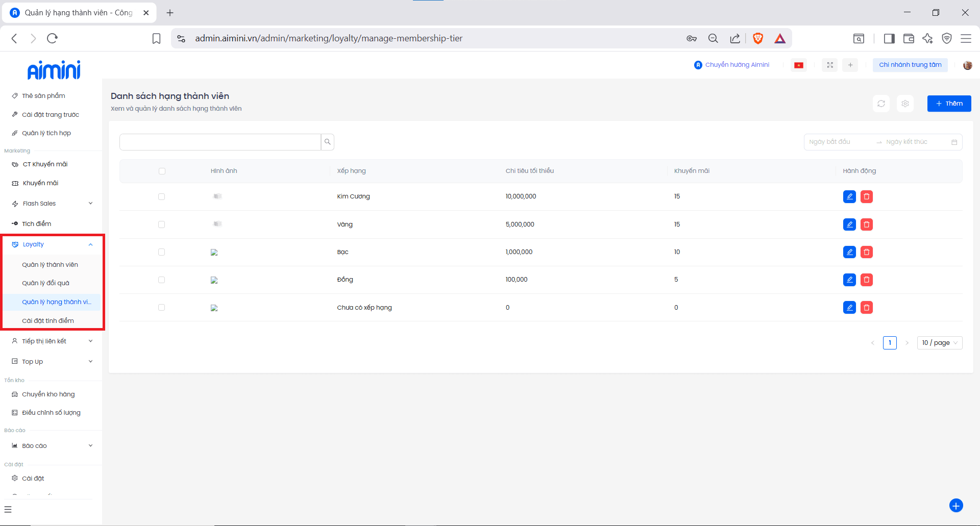Select all rows with header checkbox
This screenshot has height=526, width=980.
pos(162,171)
